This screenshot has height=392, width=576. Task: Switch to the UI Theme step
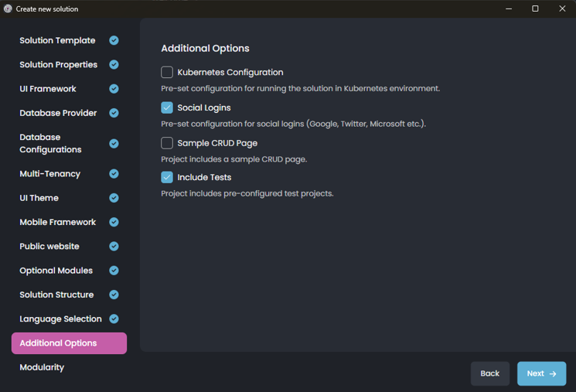click(x=39, y=198)
